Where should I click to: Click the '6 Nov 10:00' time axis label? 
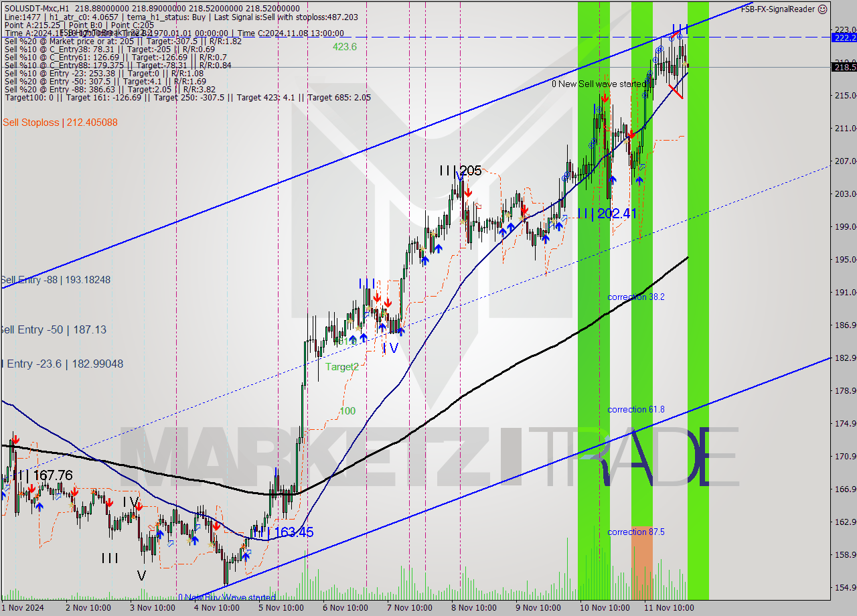(345, 608)
